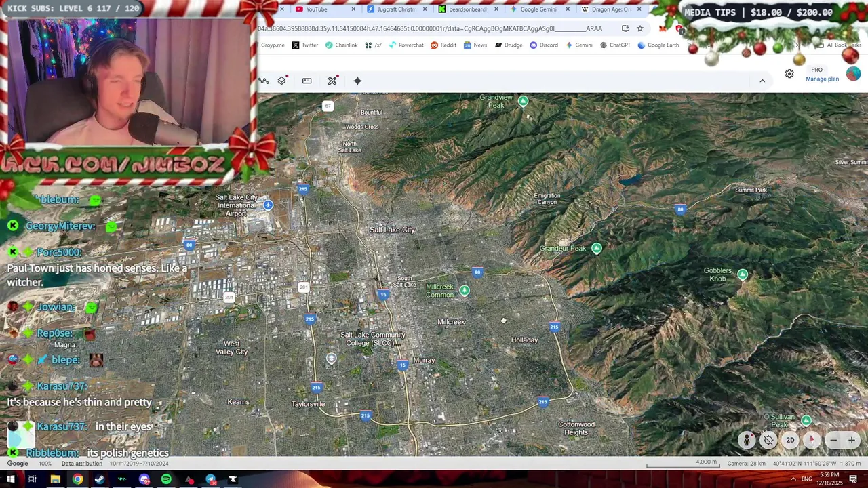Open the Reddit bookmark

click(x=443, y=45)
